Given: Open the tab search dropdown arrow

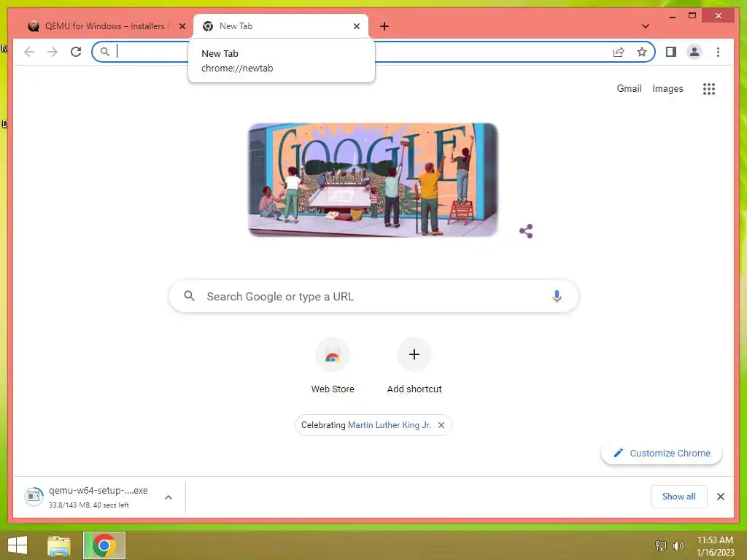Looking at the screenshot, I should pos(646,26).
